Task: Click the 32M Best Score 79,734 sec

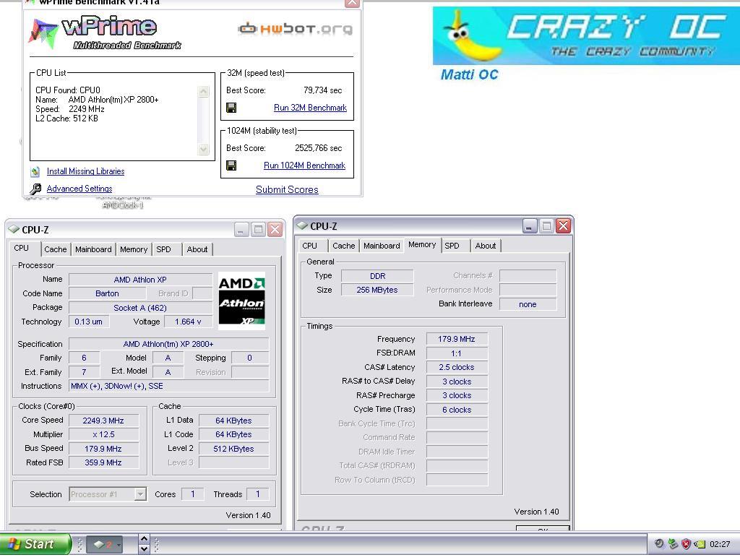Action: (x=323, y=90)
